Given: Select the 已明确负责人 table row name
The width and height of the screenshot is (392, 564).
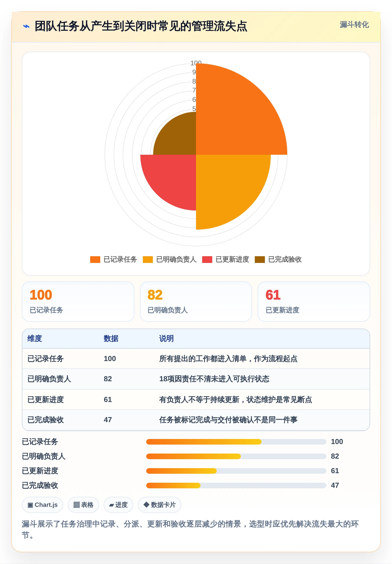Looking at the screenshot, I should [x=49, y=379].
